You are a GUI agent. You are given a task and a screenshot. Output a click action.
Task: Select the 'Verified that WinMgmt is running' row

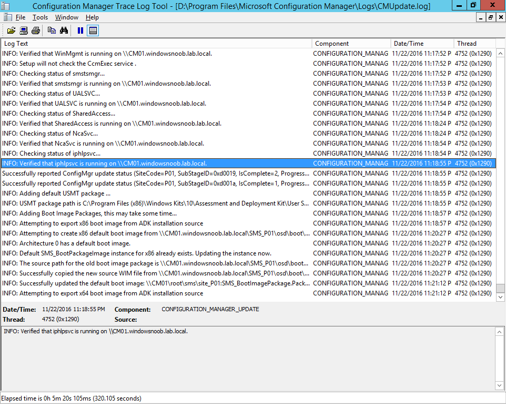pyautogui.click(x=248, y=54)
